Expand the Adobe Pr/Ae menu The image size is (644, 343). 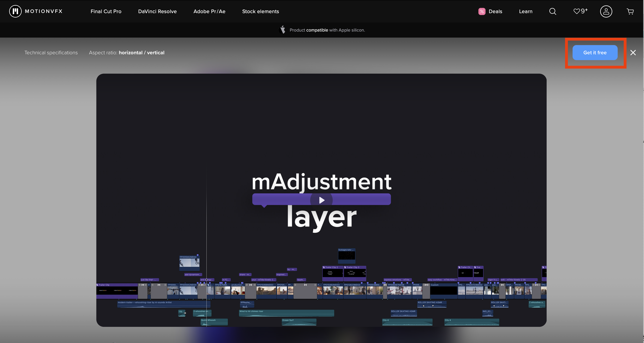pyautogui.click(x=209, y=11)
